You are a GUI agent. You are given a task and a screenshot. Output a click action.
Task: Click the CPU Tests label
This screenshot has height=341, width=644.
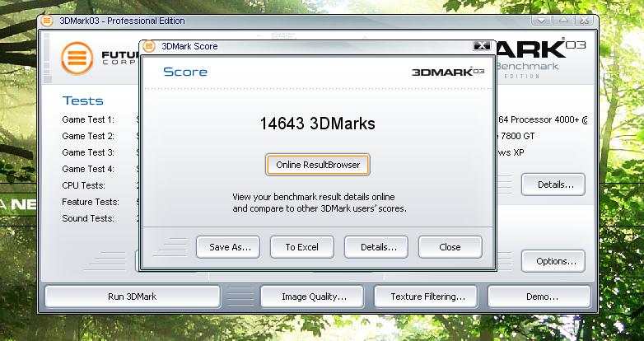(84, 185)
